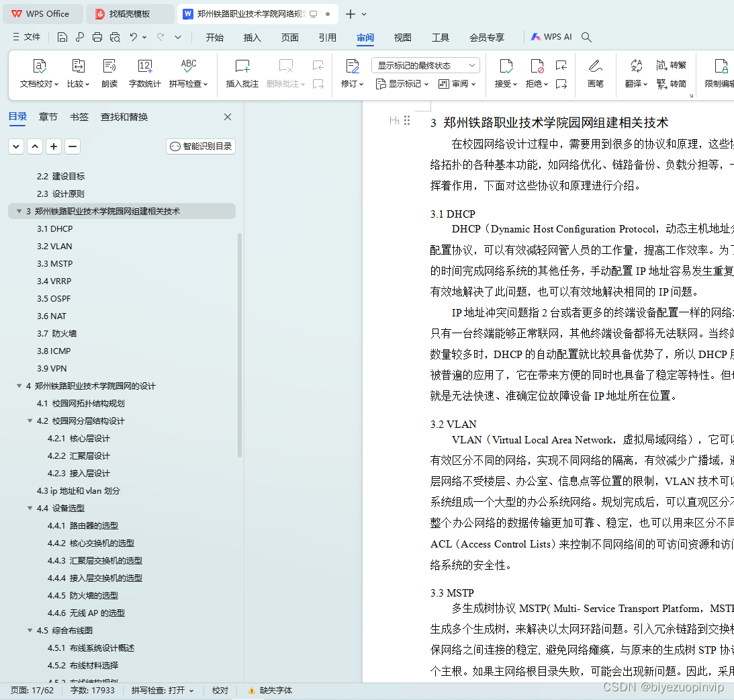Click 页面: 17/62 page indicator
Viewport: 734px width, 700px height.
pos(32,690)
